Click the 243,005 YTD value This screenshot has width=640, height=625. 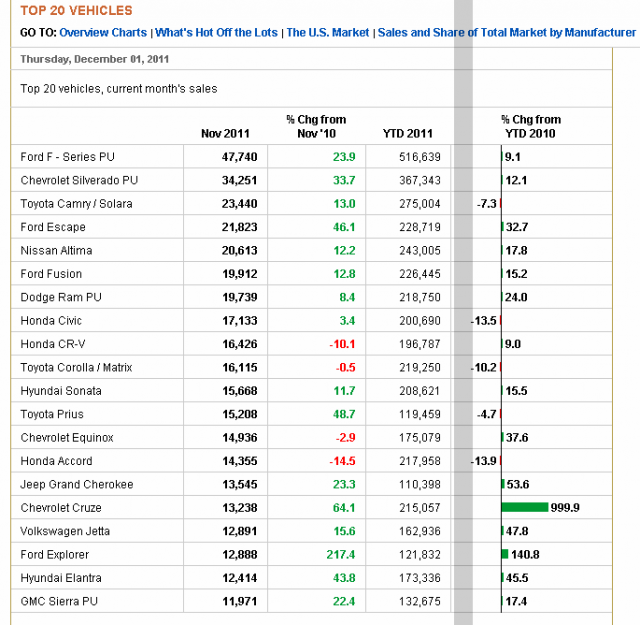coord(420,250)
